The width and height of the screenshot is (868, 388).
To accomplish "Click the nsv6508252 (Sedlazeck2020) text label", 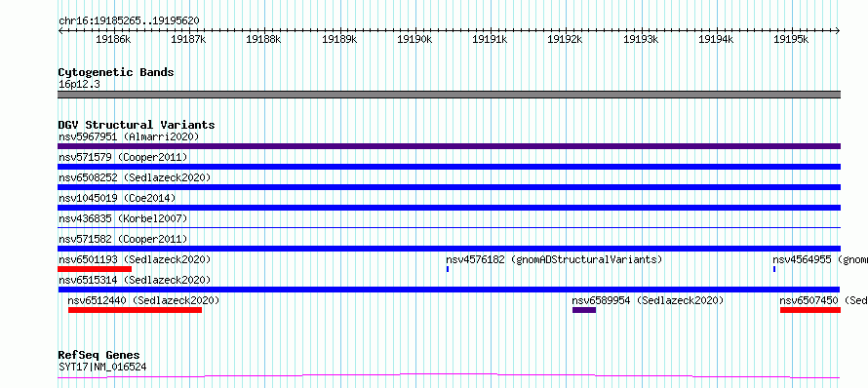I will (135, 177).
